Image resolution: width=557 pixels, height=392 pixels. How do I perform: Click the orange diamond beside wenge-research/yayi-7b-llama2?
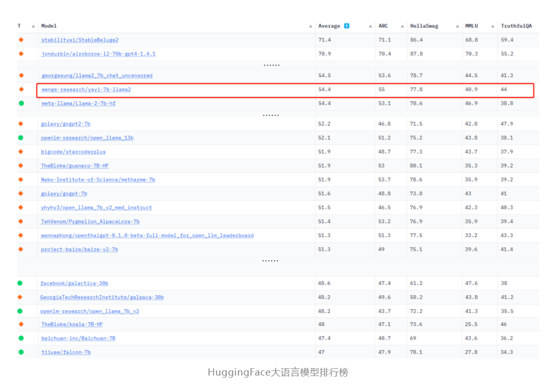point(21,90)
